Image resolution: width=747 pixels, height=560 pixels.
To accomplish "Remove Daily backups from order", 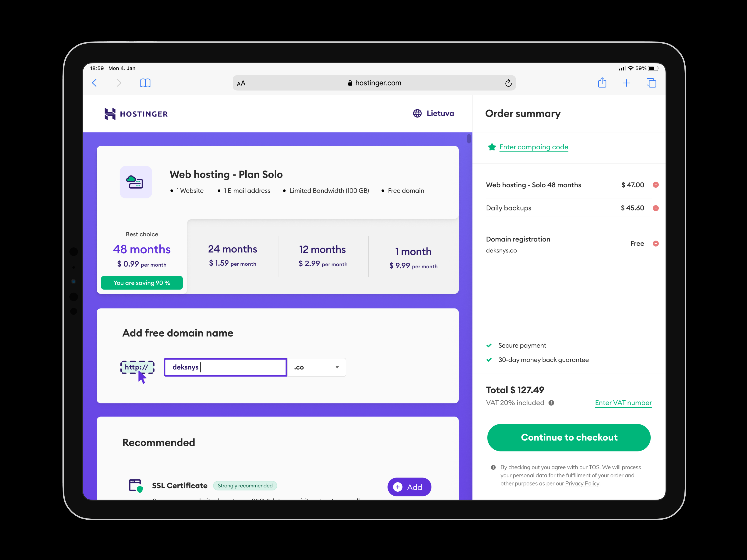I will coord(656,208).
